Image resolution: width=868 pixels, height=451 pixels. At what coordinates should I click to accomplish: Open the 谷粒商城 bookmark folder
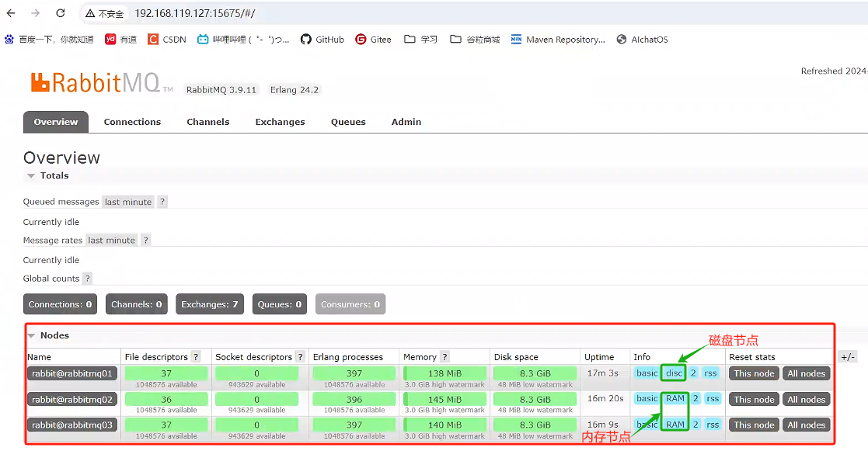[x=475, y=40]
